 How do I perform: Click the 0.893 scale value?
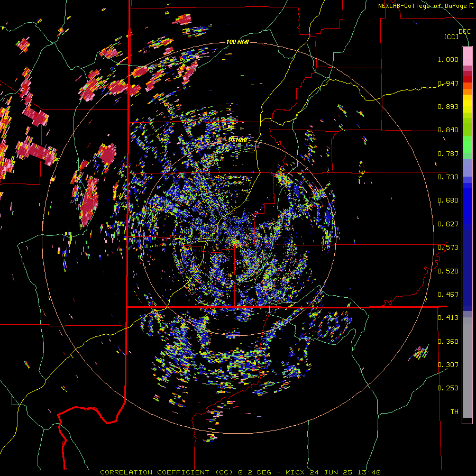448,106
